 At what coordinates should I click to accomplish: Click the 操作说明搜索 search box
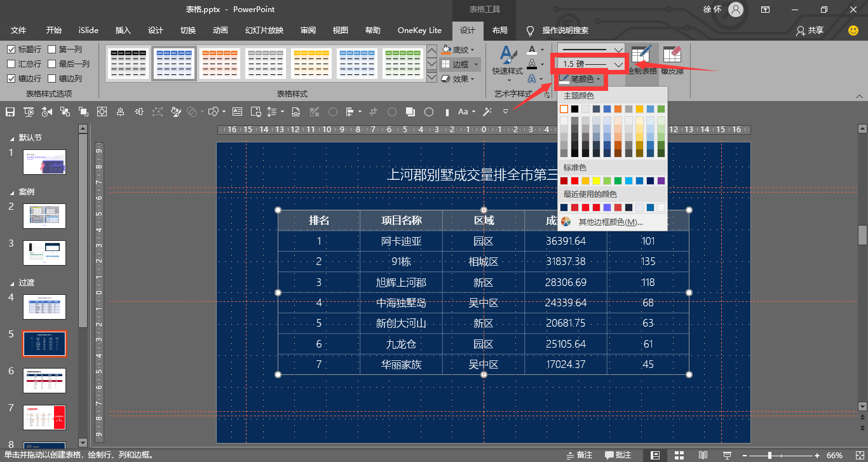(566, 31)
